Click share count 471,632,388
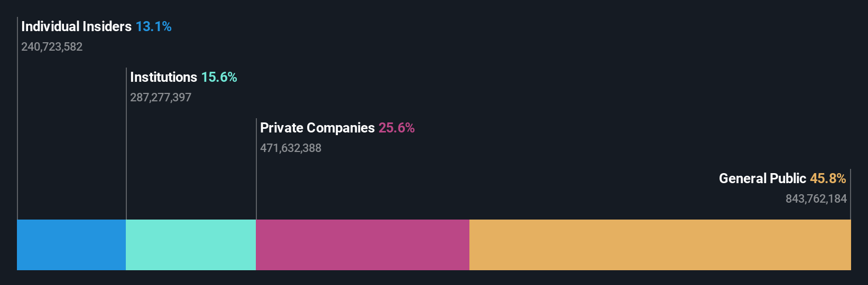868x285 pixels. pyautogui.click(x=291, y=148)
